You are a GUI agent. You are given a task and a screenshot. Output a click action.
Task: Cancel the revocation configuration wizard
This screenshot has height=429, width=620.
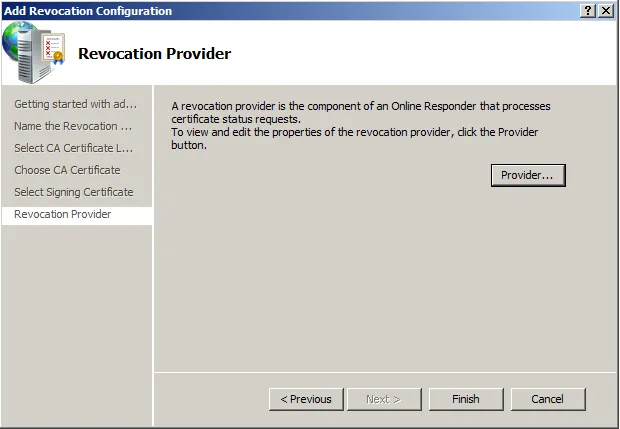point(547,399)
